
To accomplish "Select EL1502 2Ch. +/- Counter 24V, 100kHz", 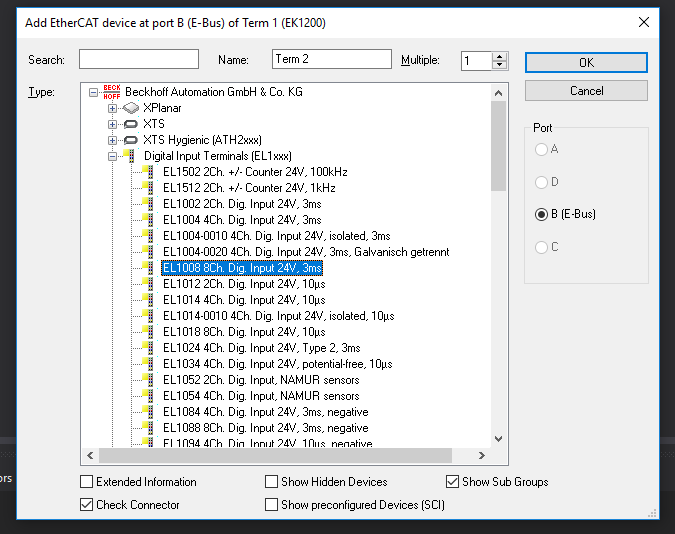I will (x=255, y=172).
